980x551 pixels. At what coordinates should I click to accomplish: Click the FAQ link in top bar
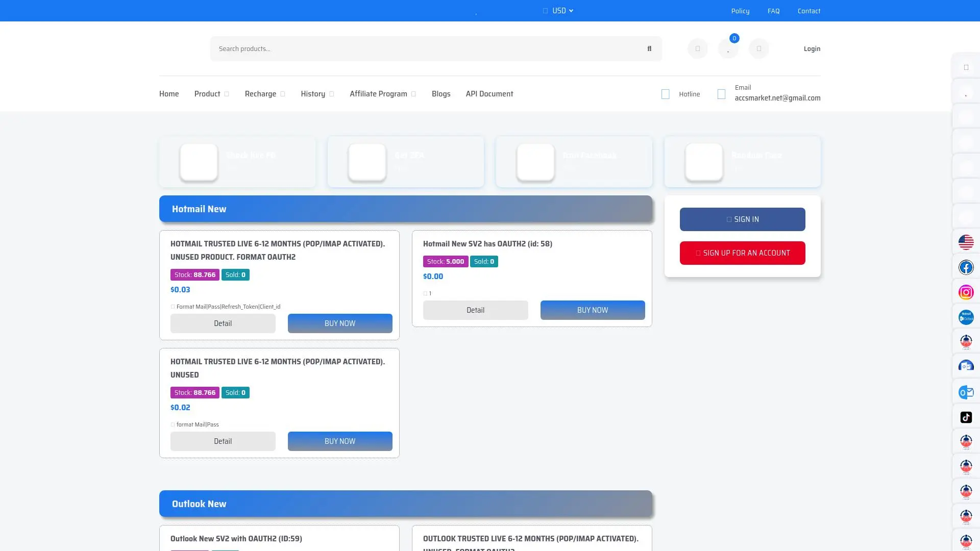pyautogui.click(x=773, y=11)
